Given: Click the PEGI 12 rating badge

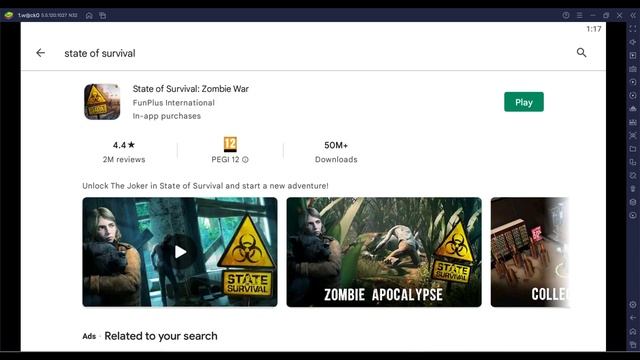Looking at the screenshot, I should click(x=230, y=144).
